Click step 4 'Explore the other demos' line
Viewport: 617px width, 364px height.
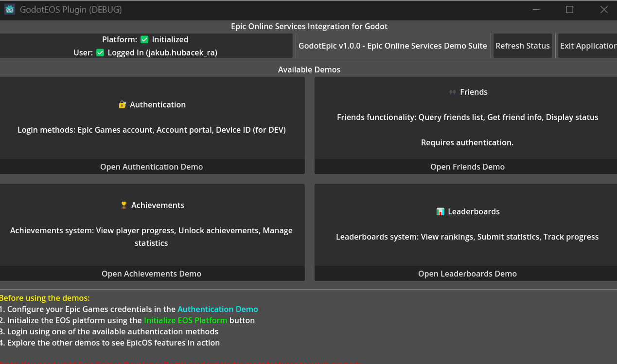coord(110,343)
